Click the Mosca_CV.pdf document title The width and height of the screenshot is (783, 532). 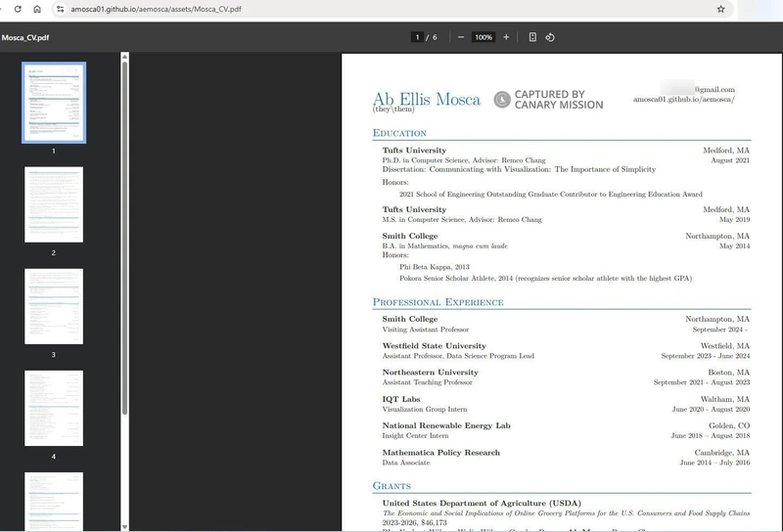coord(25,37)
